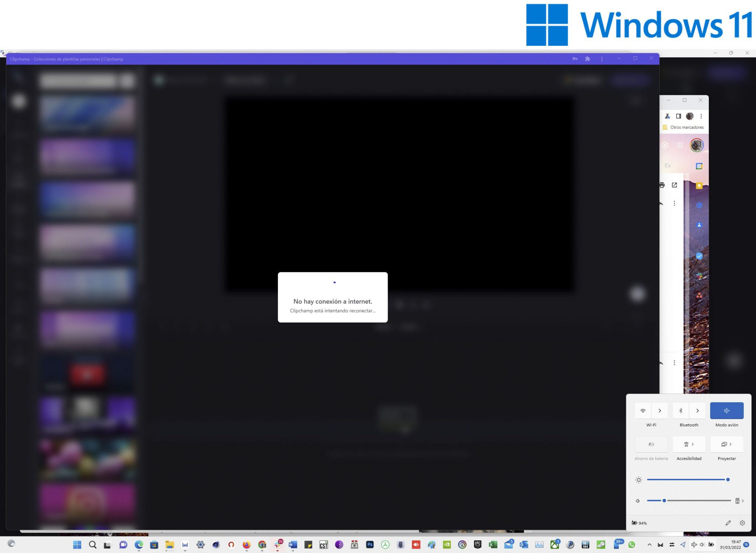Launch Firefox from the taskbar
The height and width of the screenshot is (553, 756).
[246, 545]
